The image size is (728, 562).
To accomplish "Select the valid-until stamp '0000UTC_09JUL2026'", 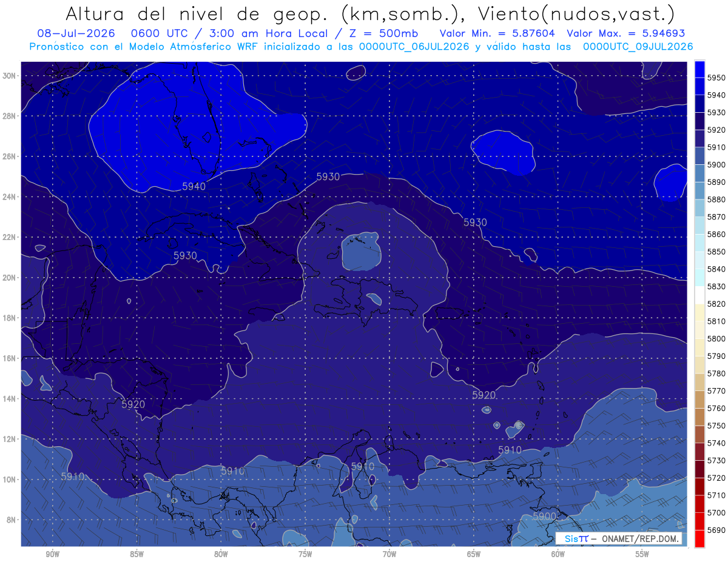I will (x=638, y=46).
